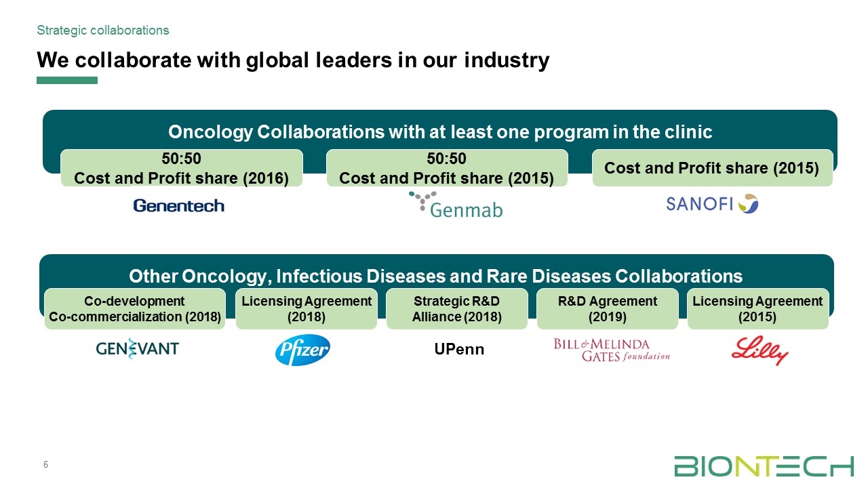Select the slide title about global leaders

pyautogui.click(x=293, y=60)
